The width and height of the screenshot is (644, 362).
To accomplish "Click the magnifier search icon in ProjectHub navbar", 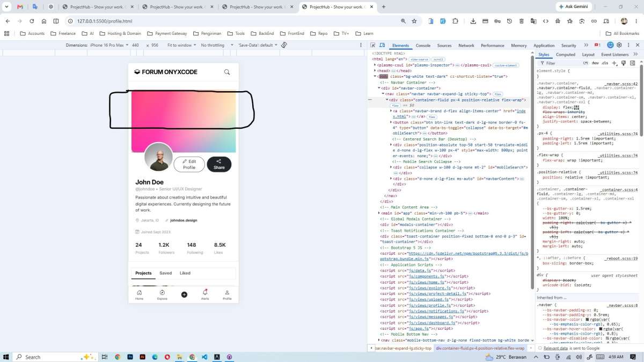I will pos(227,72).
